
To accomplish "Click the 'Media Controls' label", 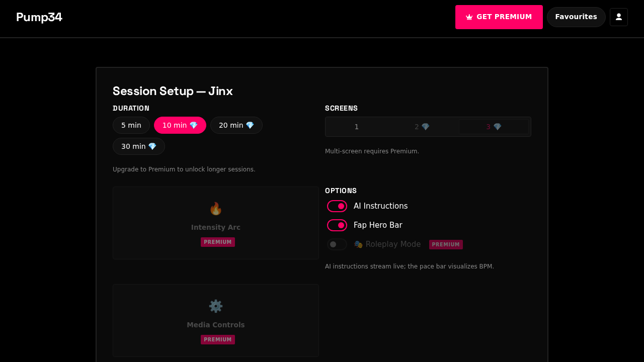I will pyautogui.click(x=216, y=325).
